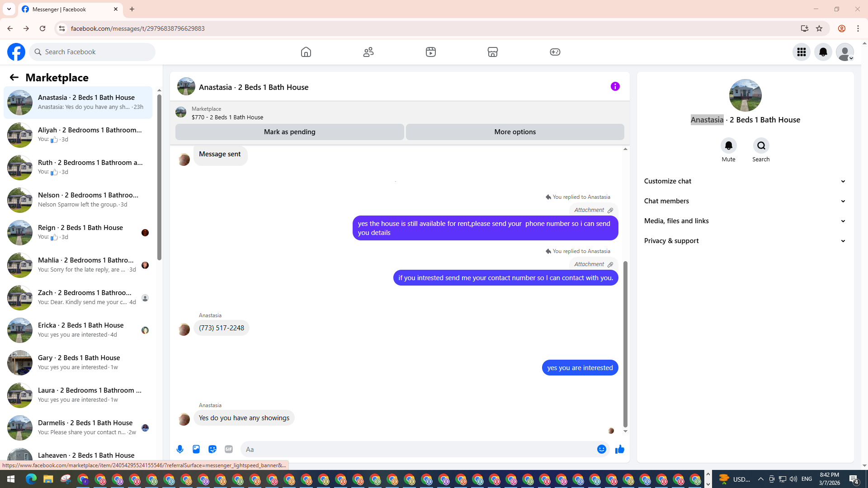868x488 pixels.
Task: Open File Explorer from taskbar
Action: point(48,479)
